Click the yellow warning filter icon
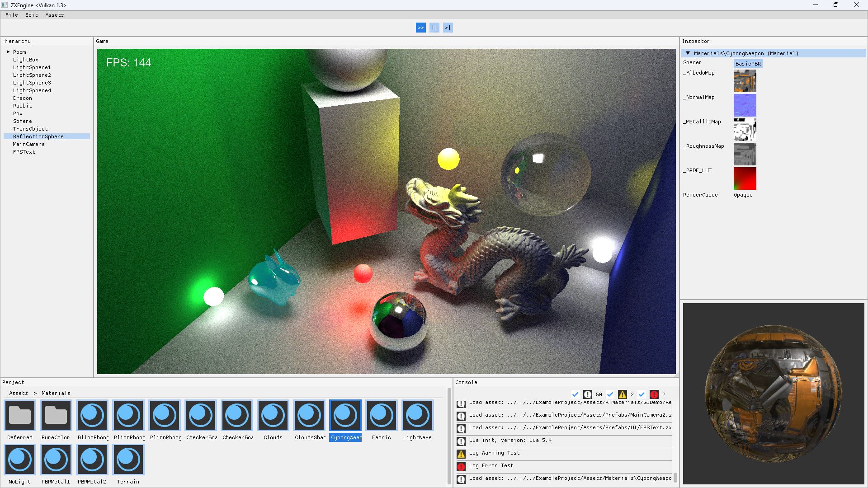Screen dimensions: 868x488 pos(623,394)
